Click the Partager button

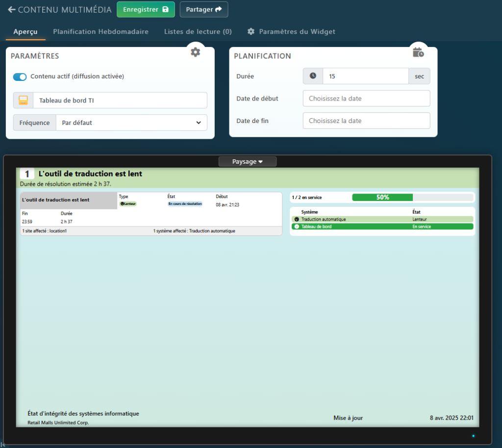[203, 9]
